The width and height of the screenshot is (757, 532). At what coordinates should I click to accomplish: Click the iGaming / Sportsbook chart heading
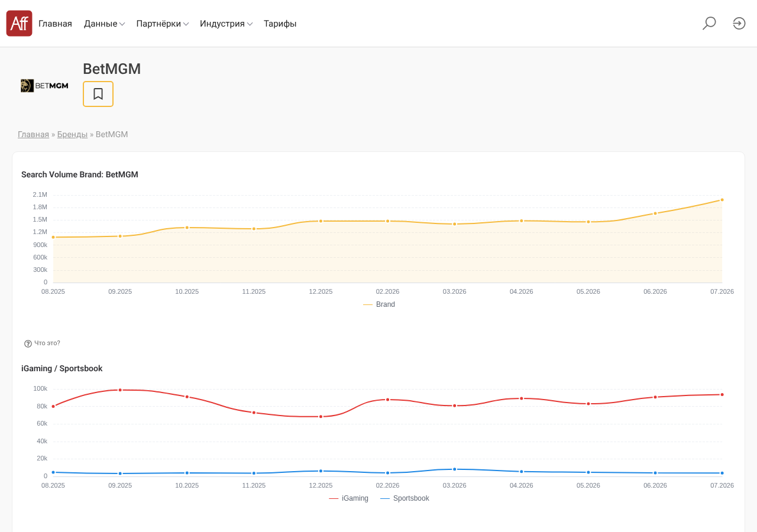tap(62, 368)
